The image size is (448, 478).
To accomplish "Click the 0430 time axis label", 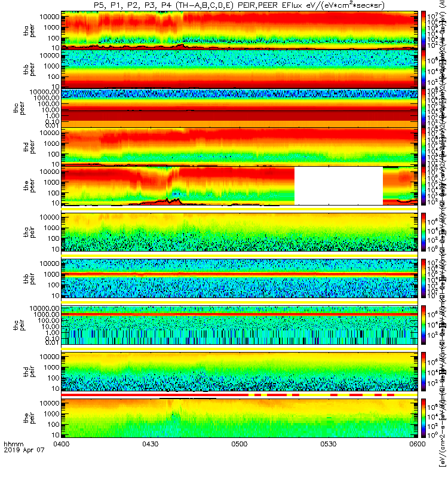I will coord(151,444).
